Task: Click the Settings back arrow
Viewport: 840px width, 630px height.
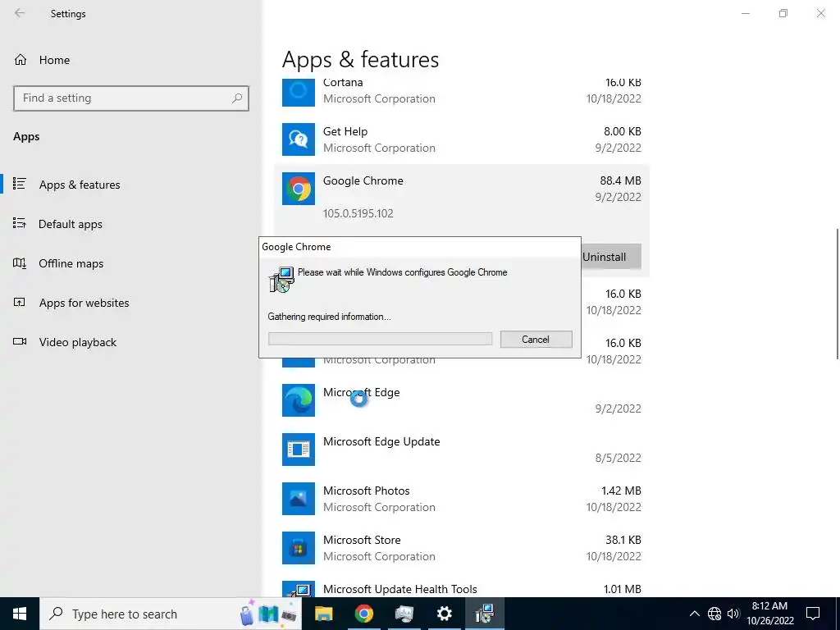Action: pyautogui.click(x=20, y=13)
